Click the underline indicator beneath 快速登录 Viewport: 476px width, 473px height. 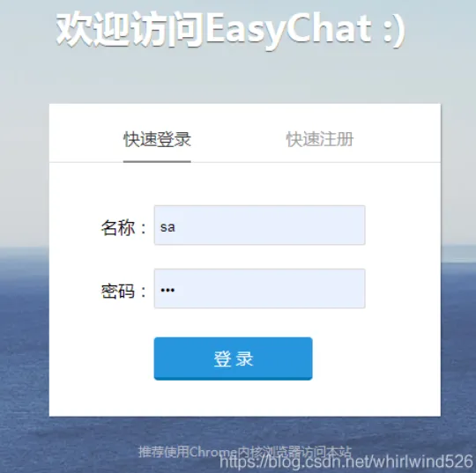click(157, 162)
